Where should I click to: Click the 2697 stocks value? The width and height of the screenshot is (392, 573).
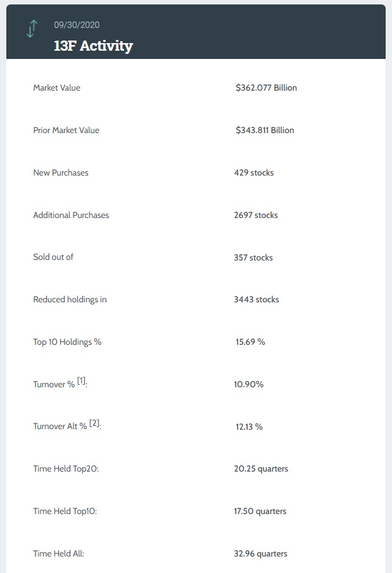(x=256, y=215)
